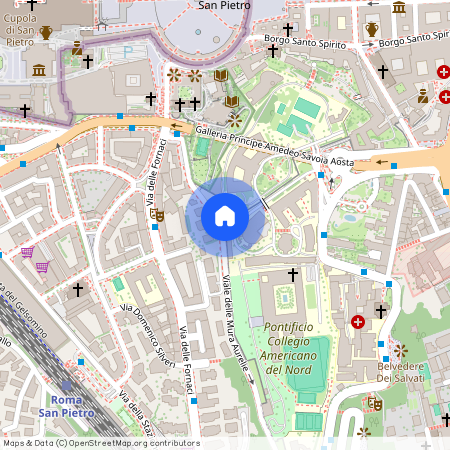This screenshot has height=450, width=450.
Task: Click the Galleria Principe Amedeo Savoia Aosta label
Action: pos(274,146)
